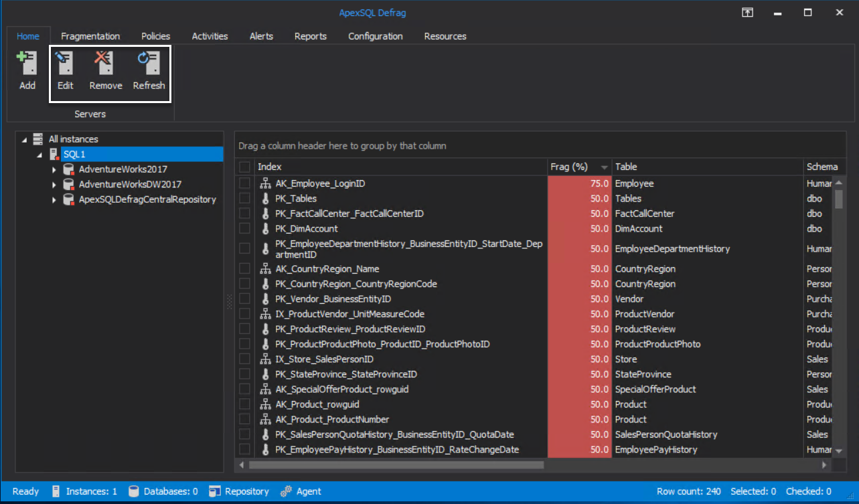Click the Agent icon in the status bar
859x504 pixels.
pyautogui.click(x=286, y=491)
